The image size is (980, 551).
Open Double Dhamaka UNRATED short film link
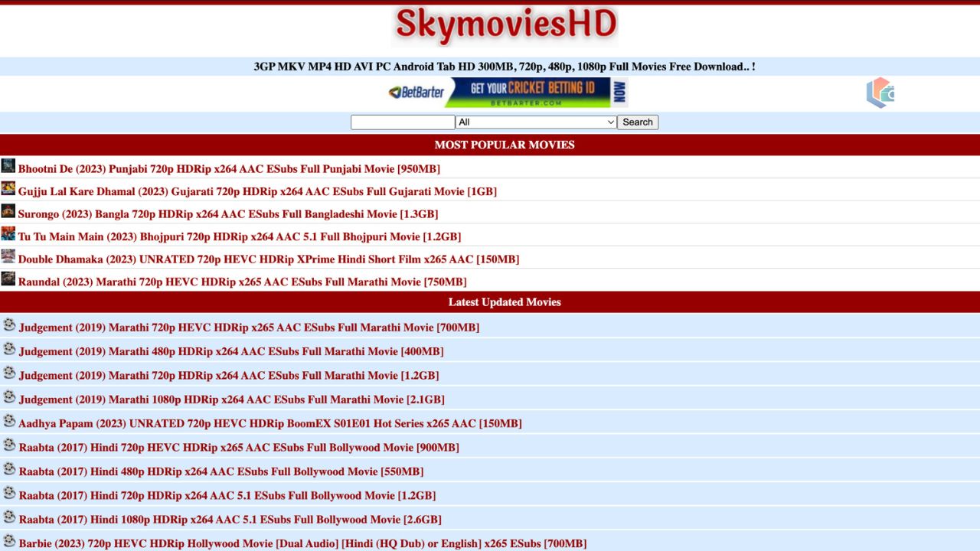pyautogui.click(x=269, y=259)
